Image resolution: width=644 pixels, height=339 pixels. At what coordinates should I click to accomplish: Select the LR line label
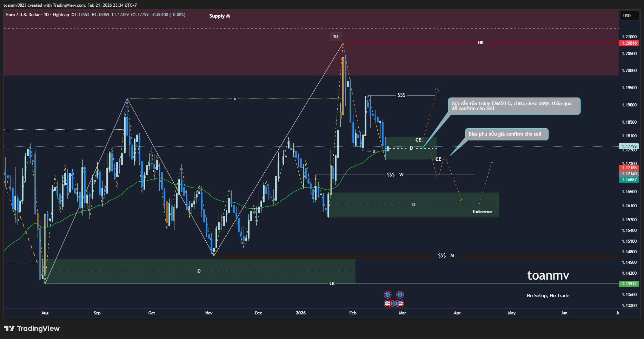pos(332,283)
